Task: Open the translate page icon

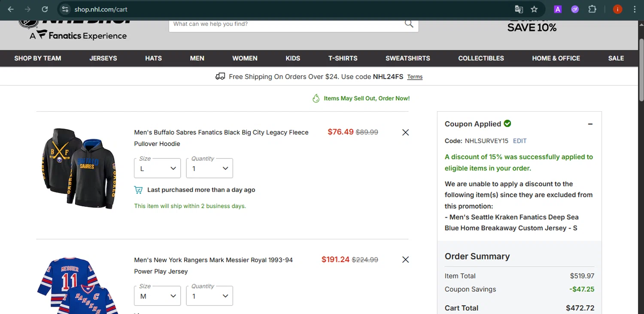Action: pos(519,9)
